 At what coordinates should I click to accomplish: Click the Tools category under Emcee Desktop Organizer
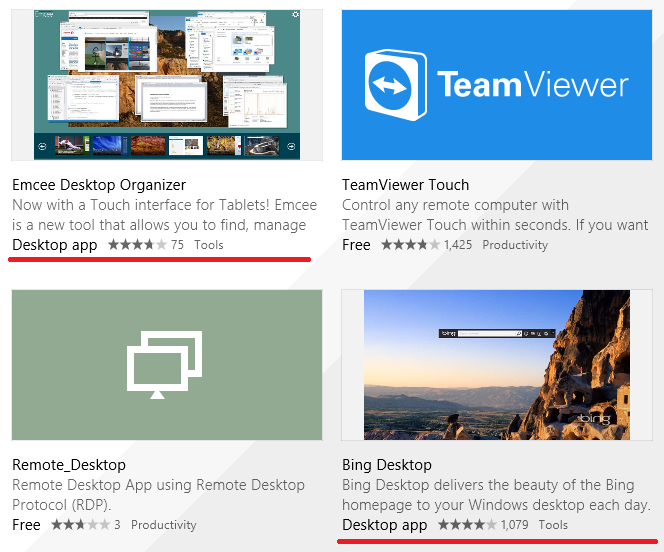(209, 245)
